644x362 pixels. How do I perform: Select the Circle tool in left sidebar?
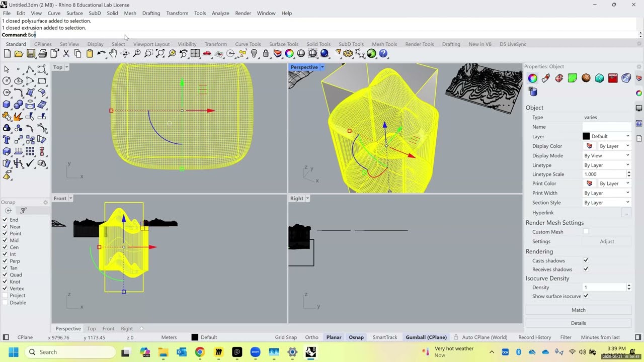pos(7,81)
